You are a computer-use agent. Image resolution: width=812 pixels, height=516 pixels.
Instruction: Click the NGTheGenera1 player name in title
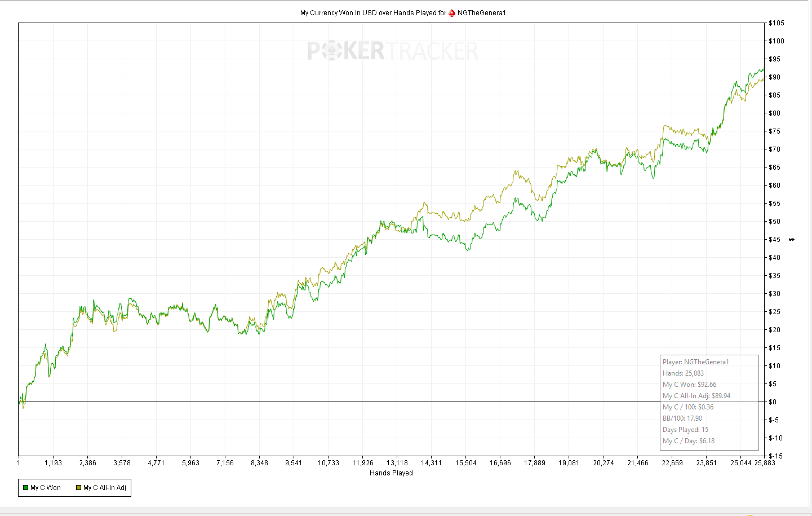click(x=482, y=13)
